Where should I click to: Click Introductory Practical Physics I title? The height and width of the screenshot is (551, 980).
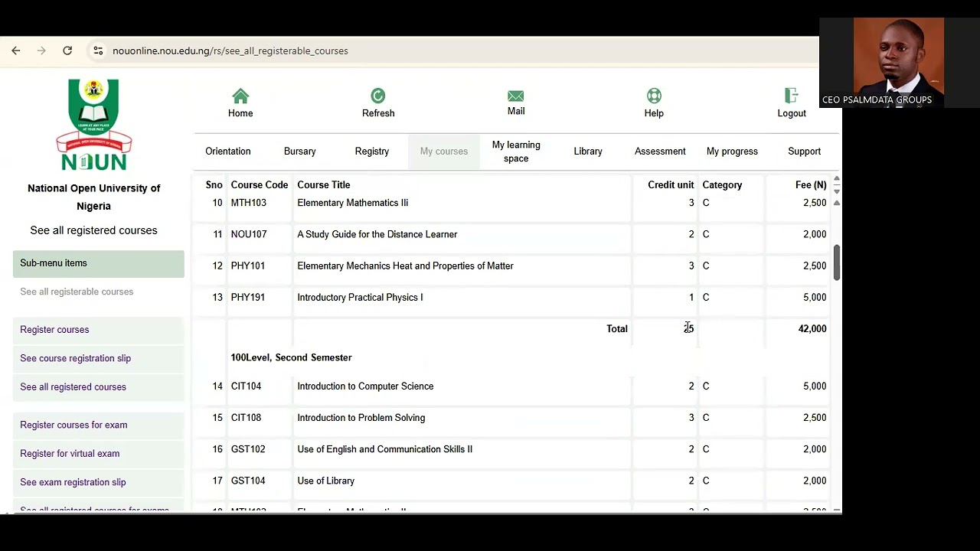pyautogui.click(x=360, y=297)
